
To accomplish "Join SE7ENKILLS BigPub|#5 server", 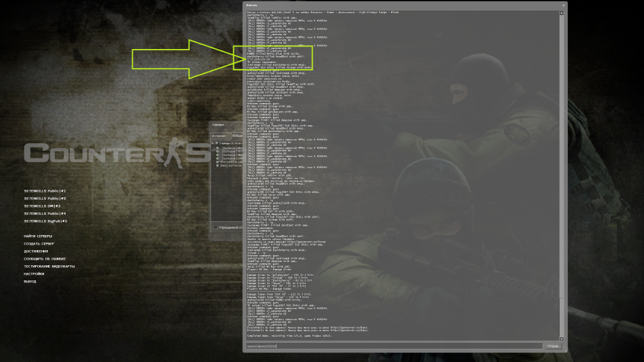I will tap(45, 221).
